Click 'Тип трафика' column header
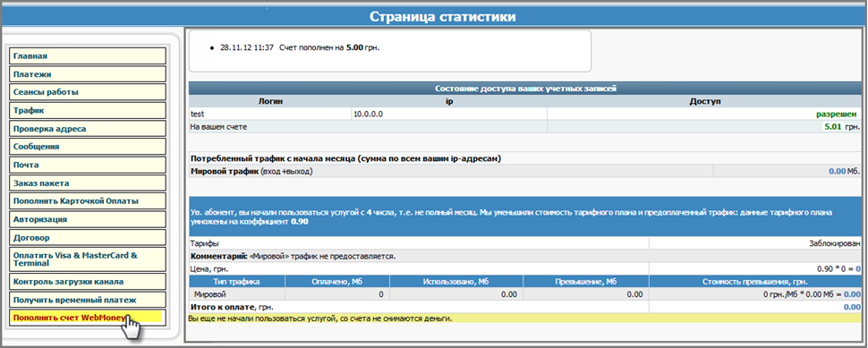This screenshot has width=868, height=348. [236, 282]
